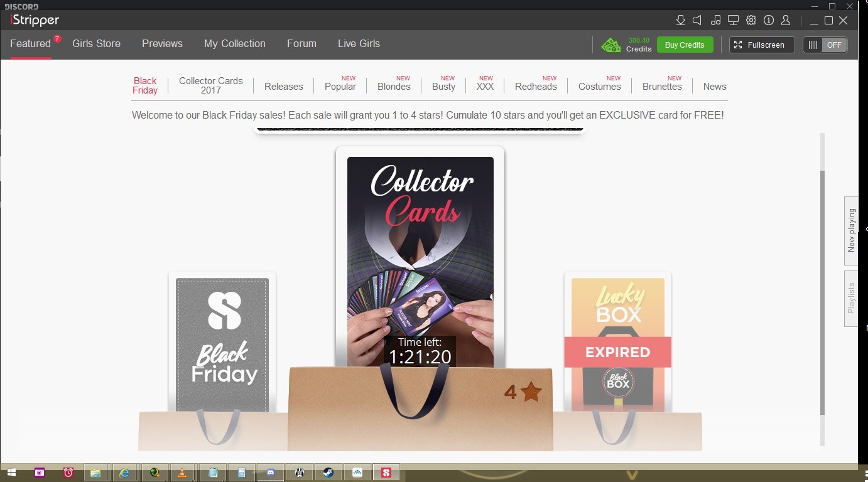Open the alarm clock taskbar icon
This screenshot has width=868, height=482.
coord(68,473)
